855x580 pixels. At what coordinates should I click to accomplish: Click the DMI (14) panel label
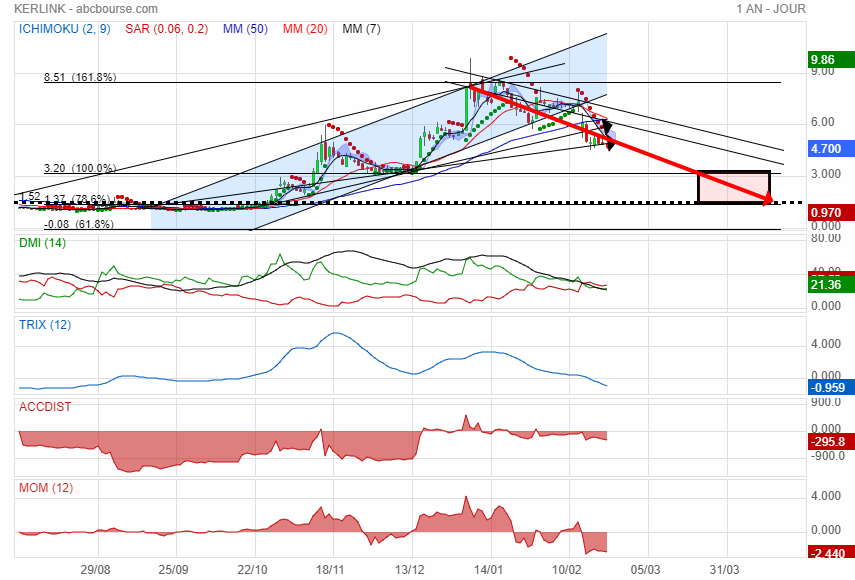tap(43, 243)
